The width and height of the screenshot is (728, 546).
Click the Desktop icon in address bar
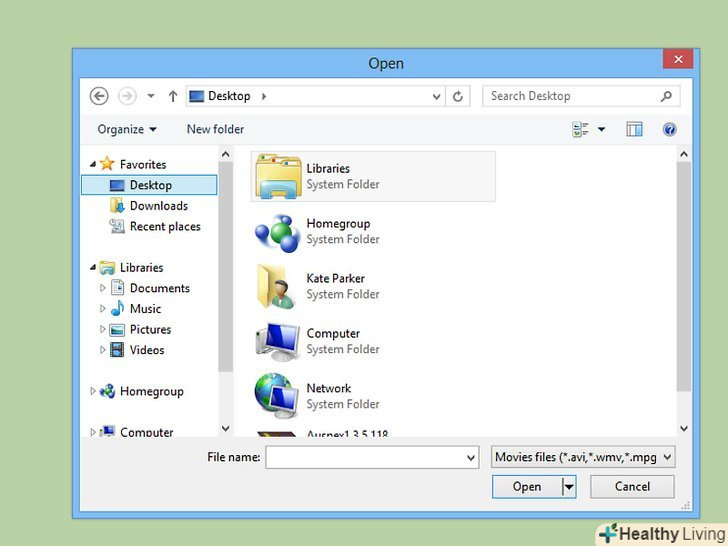tap(196, 96)
